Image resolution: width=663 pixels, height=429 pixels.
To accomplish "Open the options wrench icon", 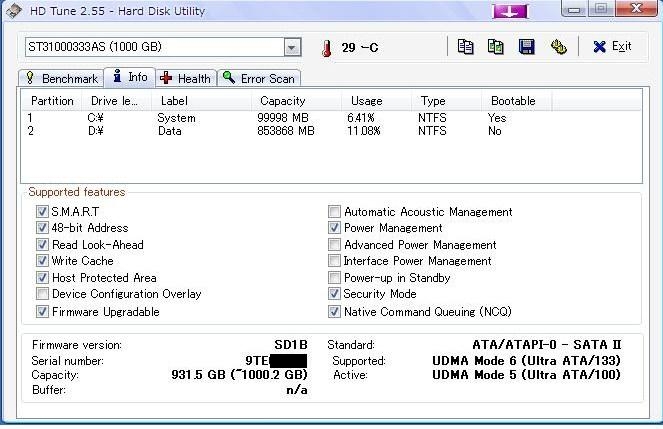I will (x=559, y=46).
